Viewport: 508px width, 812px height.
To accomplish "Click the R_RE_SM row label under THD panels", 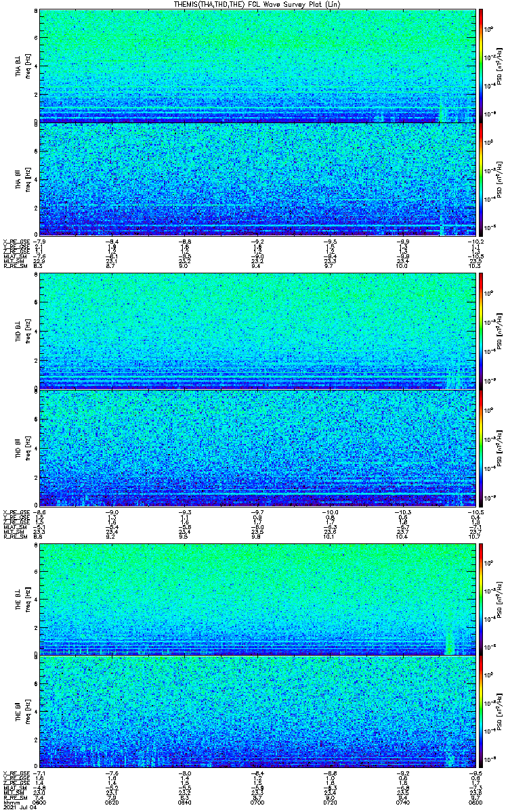I will pyautogui.click(x=14, y=537).
